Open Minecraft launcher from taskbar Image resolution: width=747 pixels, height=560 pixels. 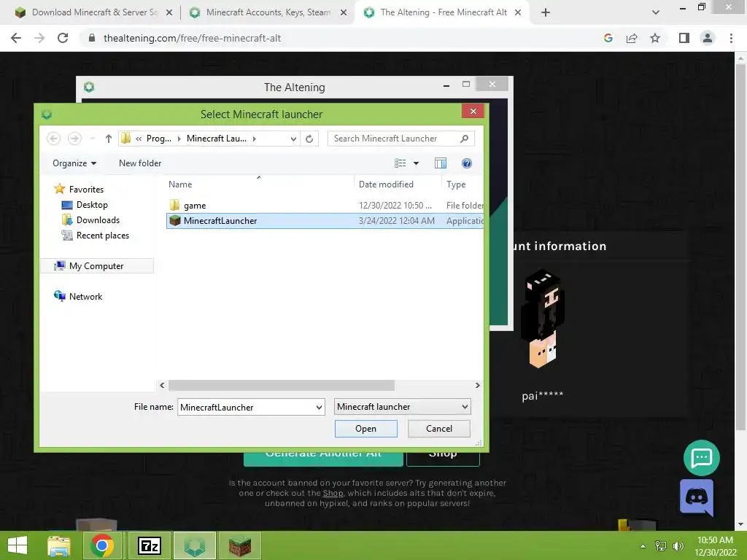239,545
